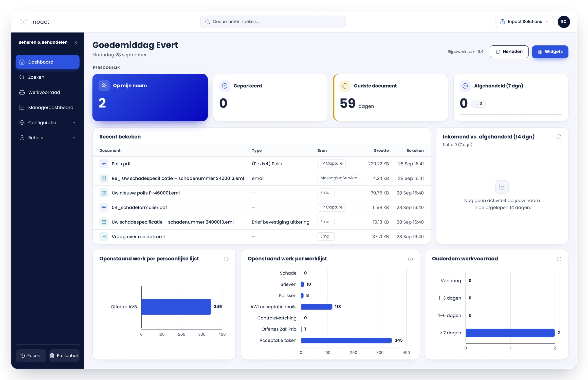
Task: Open info icon for Inkomend vs. afgehandeld
Action: 559,137
